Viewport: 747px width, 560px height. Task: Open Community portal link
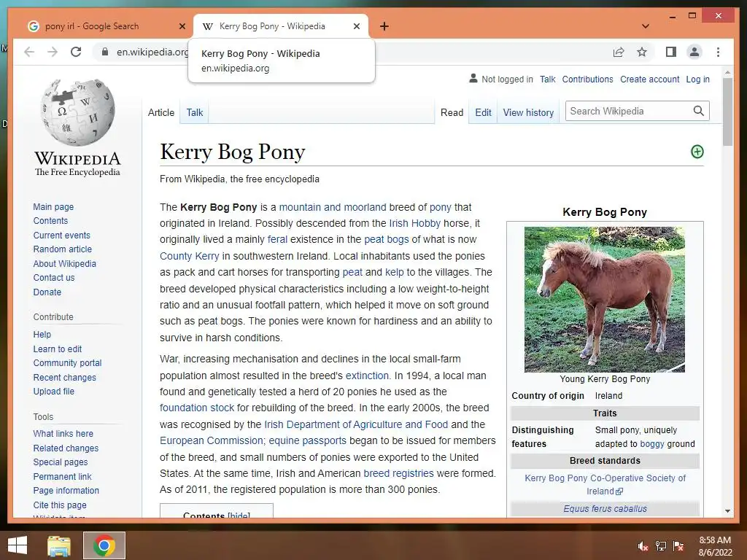pos(67,363)
